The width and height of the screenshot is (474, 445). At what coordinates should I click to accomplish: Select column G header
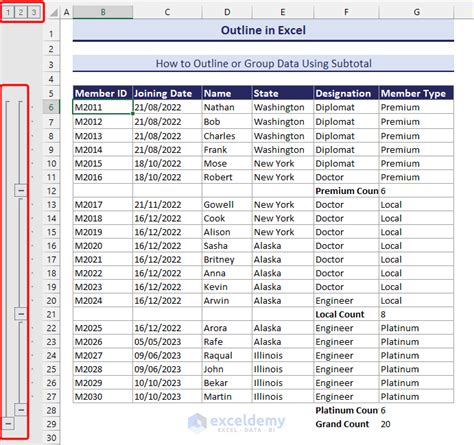416,12
